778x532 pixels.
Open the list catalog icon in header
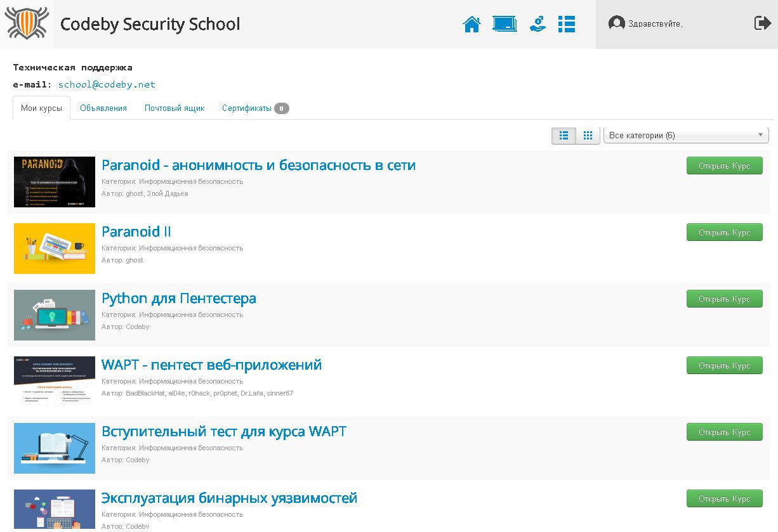[567, 24]
